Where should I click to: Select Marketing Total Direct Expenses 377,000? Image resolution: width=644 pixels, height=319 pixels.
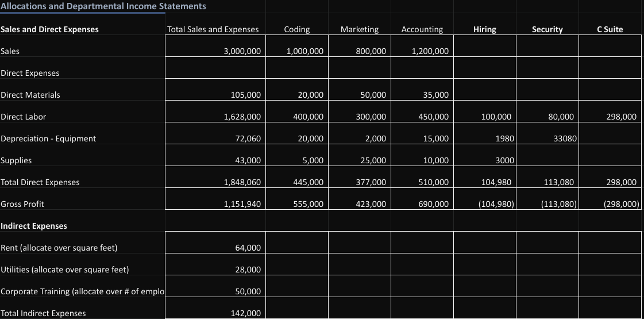click(360, 177)
